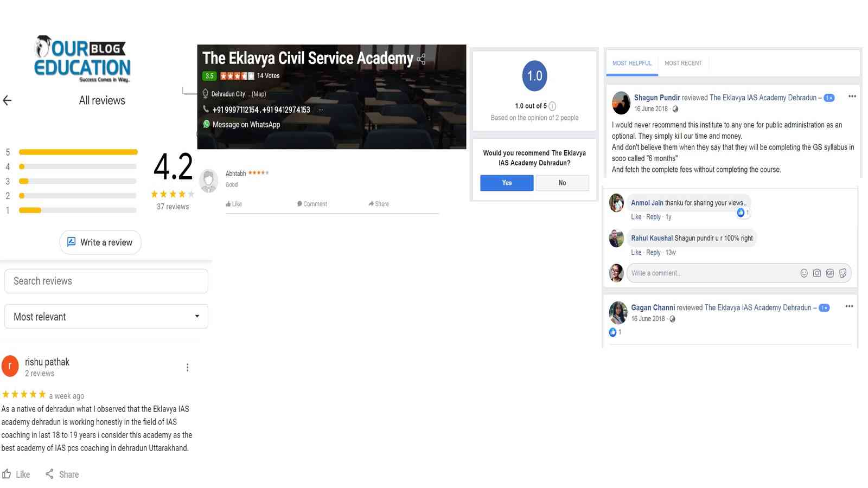The width and height of the screenshot is (868, 488).
Task: Open the Gagan Channi profile picture
Action: tap(618, 312)
